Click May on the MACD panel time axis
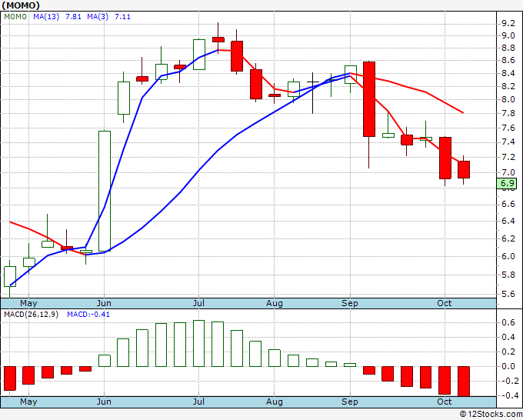 click(x=28, y=402)
